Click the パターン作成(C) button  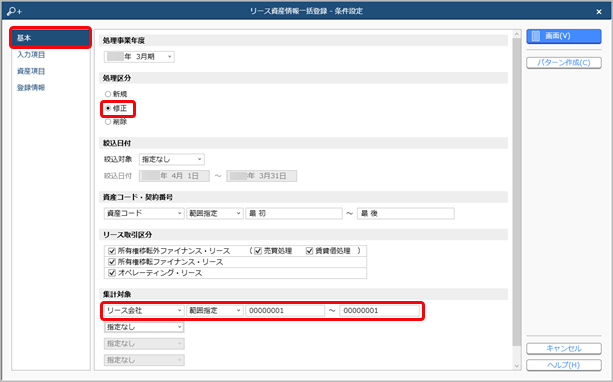pyautogui.click(x=564, y=63)
